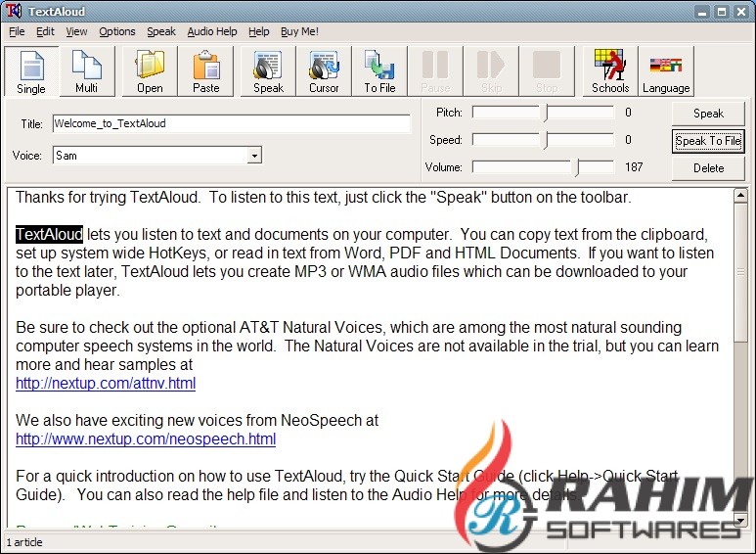The image size is (756, 554).
Task: Open the nextup.com/attnv.html link
Action: (106, 383)
